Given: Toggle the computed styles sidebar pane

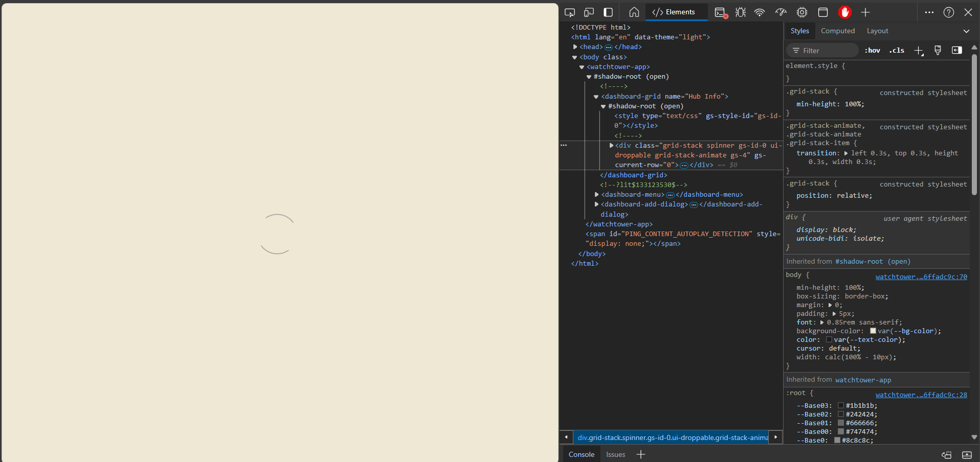Looking at the screenshot, I should (x=956, y=50).
